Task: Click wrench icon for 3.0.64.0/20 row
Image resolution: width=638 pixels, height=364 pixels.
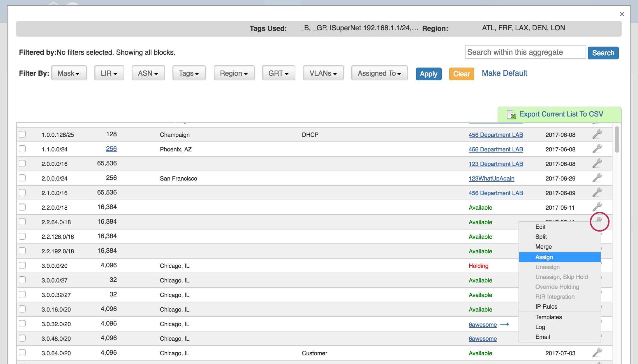Action: pos(597,353)
